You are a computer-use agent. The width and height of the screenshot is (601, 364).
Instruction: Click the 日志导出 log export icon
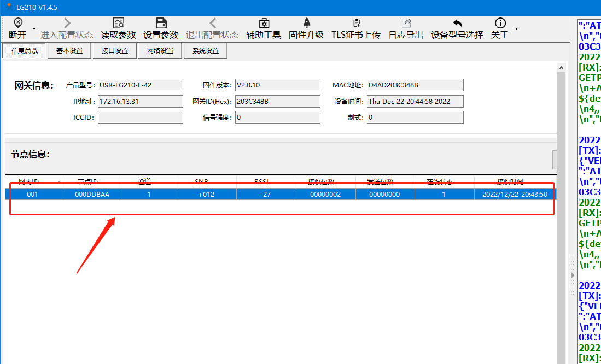[406, 23]
